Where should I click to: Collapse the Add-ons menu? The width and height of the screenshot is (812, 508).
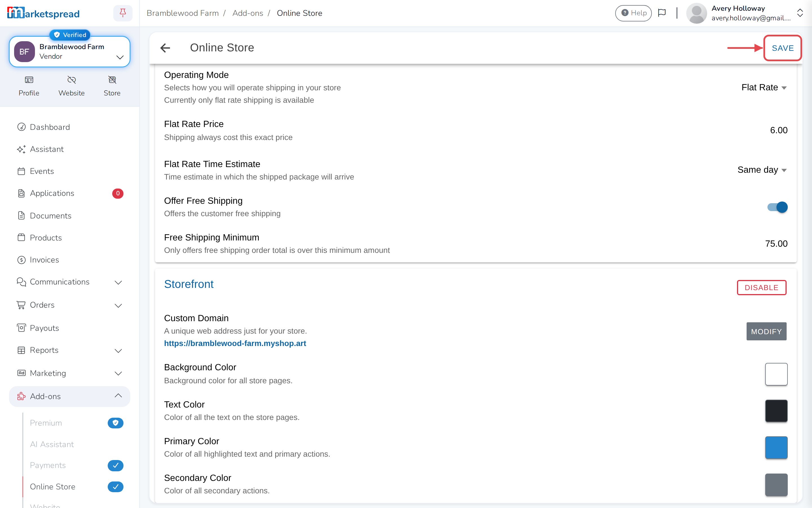point(69,397)
